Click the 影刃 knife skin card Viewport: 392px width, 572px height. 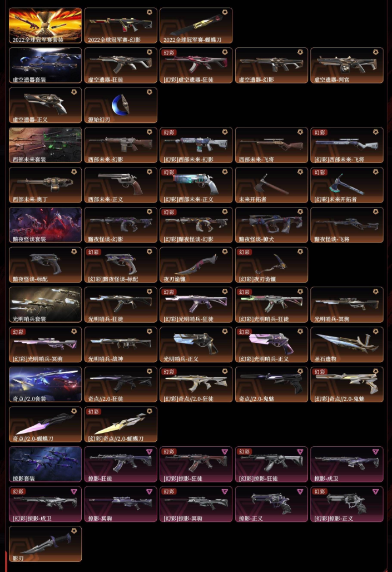tap(45, 544)
